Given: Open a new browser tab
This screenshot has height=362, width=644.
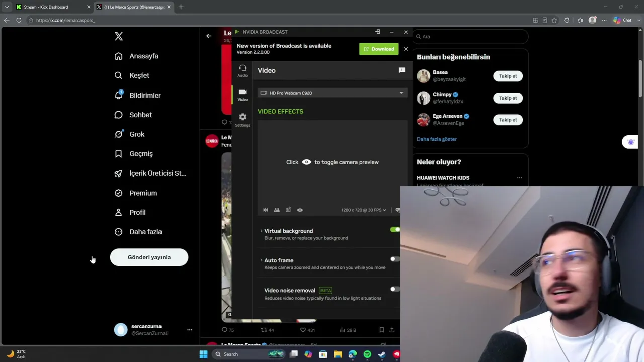Looking at the screenshot, I should (x=181, y=7).
